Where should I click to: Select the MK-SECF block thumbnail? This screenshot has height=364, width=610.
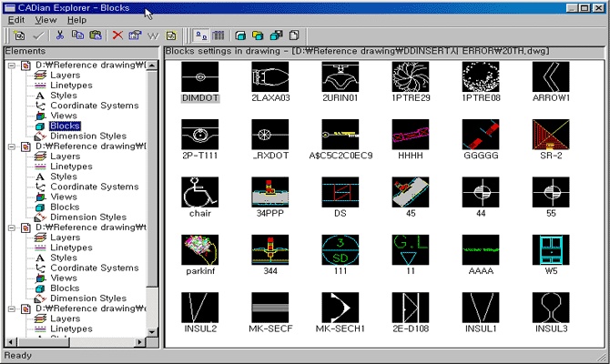pyautogui.click(x=270, y=308)
